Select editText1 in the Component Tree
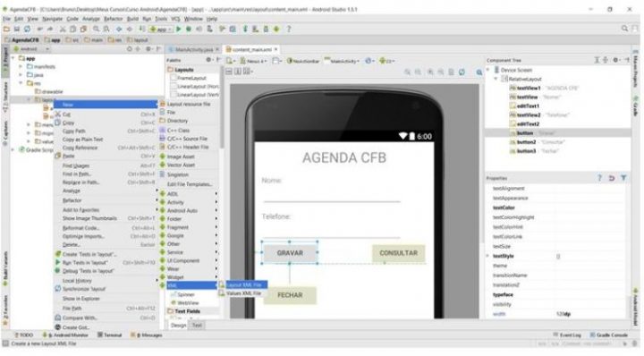This screenshot has width=644, height=356. coord(528,106)
